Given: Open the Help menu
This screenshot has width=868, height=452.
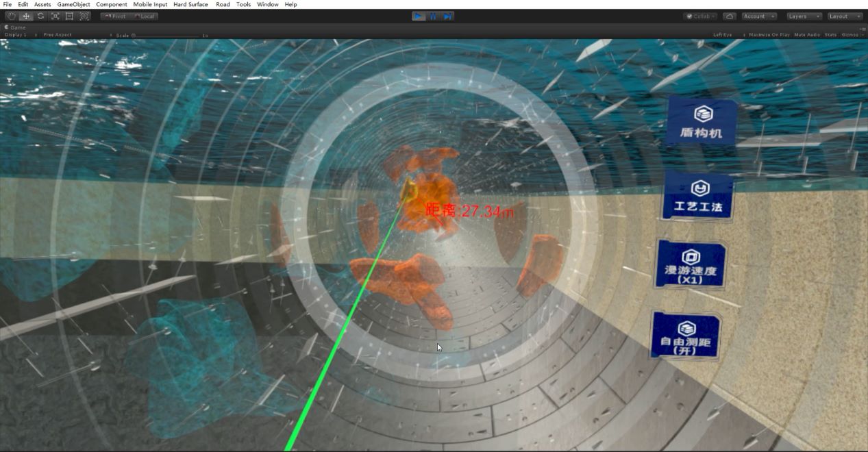Looking at the screenshot, I should (x=290, y=4).
